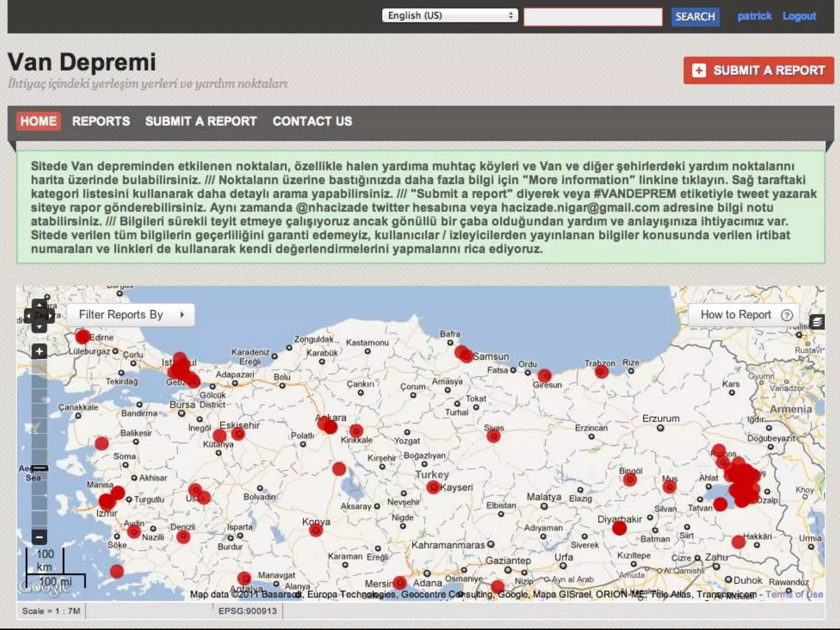Open the Contact Us tab
The width and height of the screenshot is (840, 630).
point(312,121)
